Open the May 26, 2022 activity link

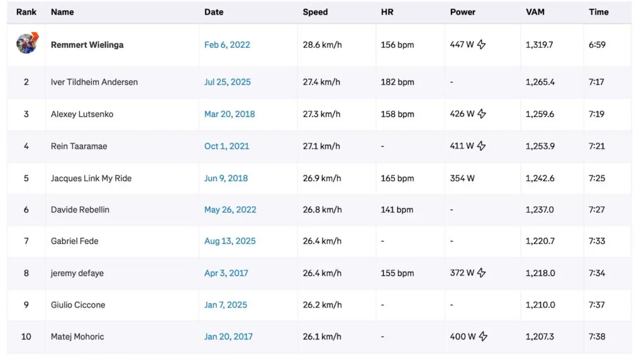(230, 210)
